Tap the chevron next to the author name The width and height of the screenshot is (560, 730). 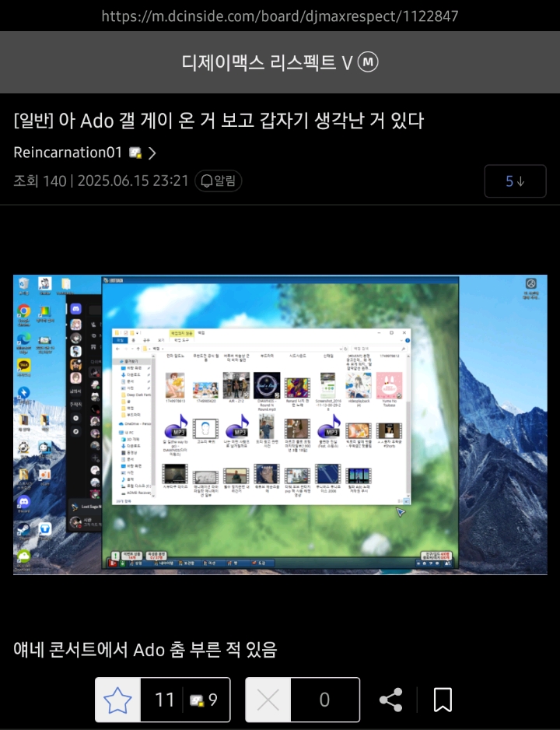(152, 153)
